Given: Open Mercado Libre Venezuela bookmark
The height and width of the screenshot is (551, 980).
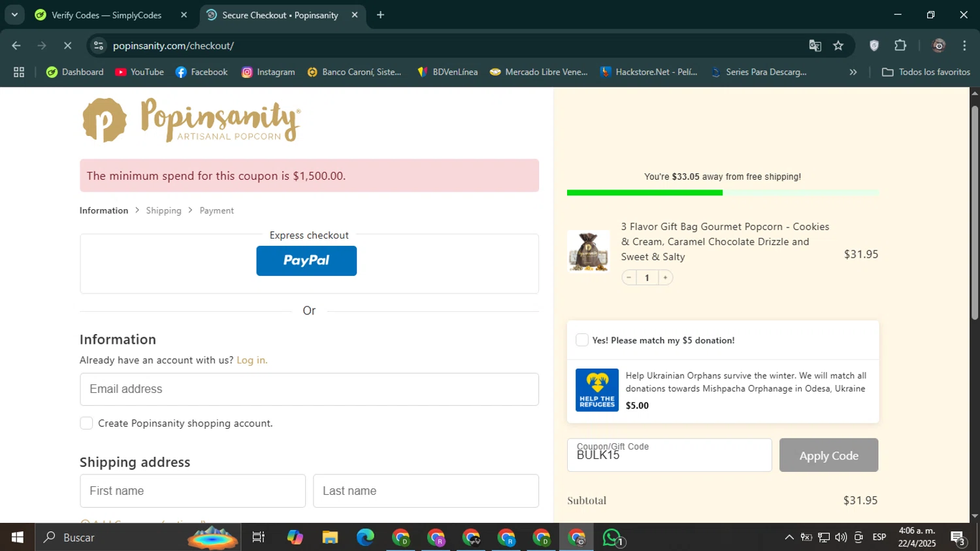Looking at the screenshot, I should pos(539,72).
